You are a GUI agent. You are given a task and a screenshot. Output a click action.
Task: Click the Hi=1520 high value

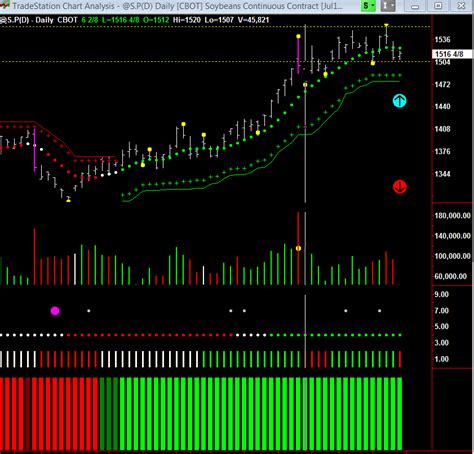click(x=187, y=20)
